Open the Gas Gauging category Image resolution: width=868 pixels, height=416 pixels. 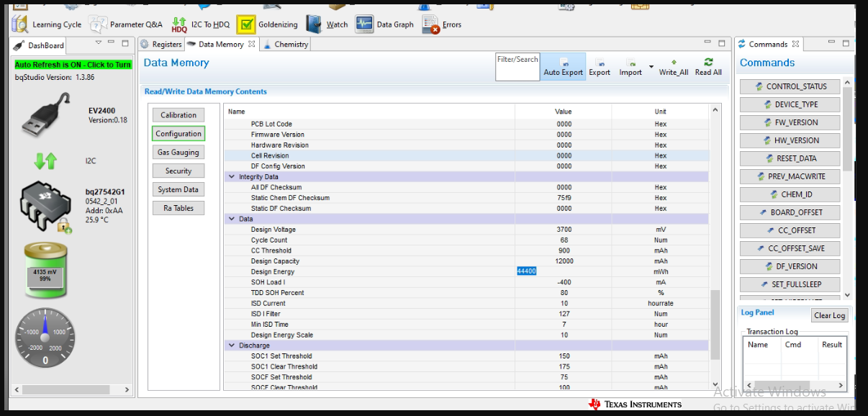click(178, 153)
